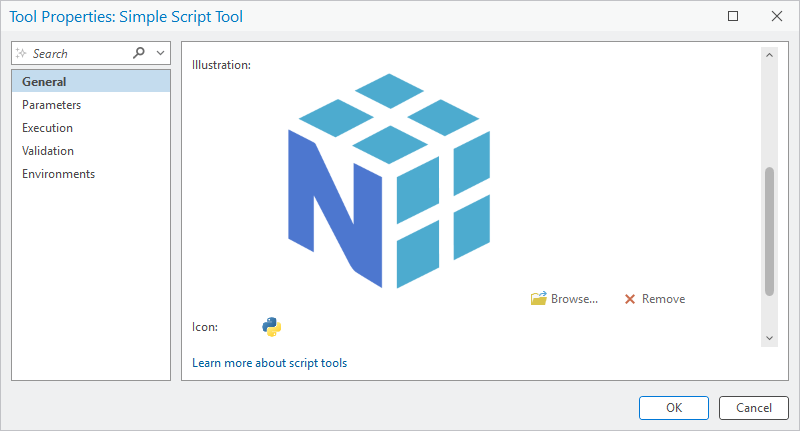The image size is (800, 431).
Task: Maximize the Tool Properties window
Action: click(x=733, y=16)
